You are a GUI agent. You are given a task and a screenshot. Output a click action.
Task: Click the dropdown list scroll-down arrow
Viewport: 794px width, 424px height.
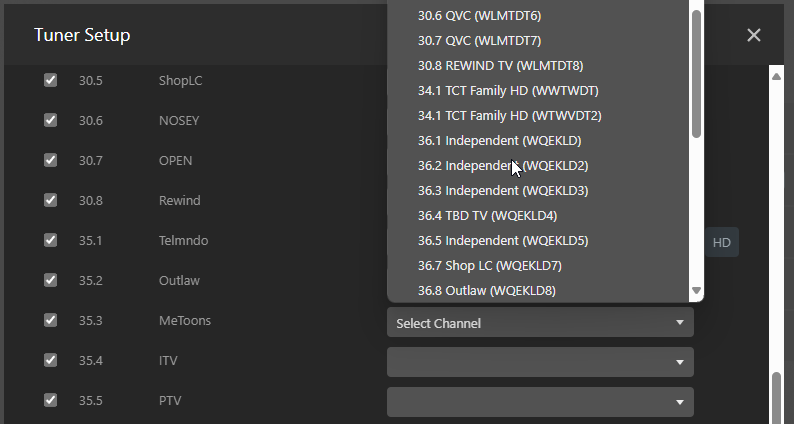tap(697, 290)
